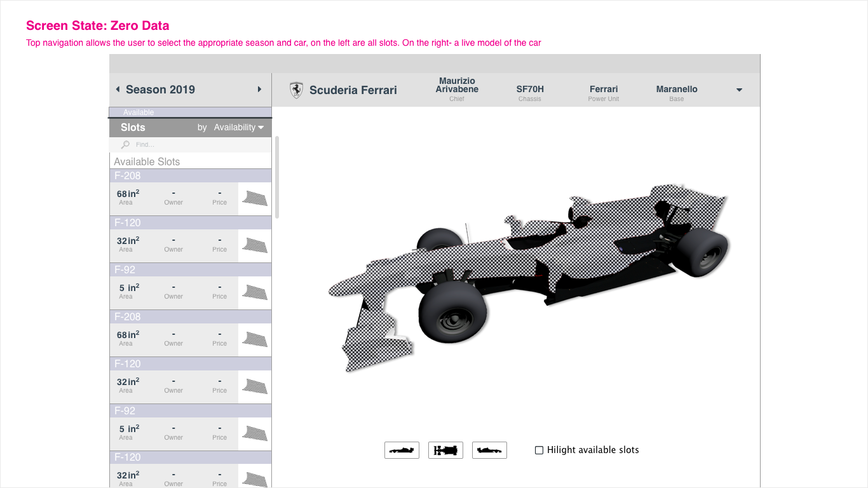Open the slot shape thumbnail for the second F-208
Image resolution: width=868 pixels, height=488 pixels.
coord(255,340)
